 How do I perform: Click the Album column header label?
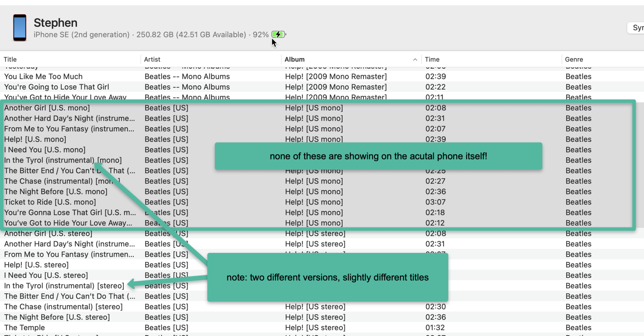294,59
